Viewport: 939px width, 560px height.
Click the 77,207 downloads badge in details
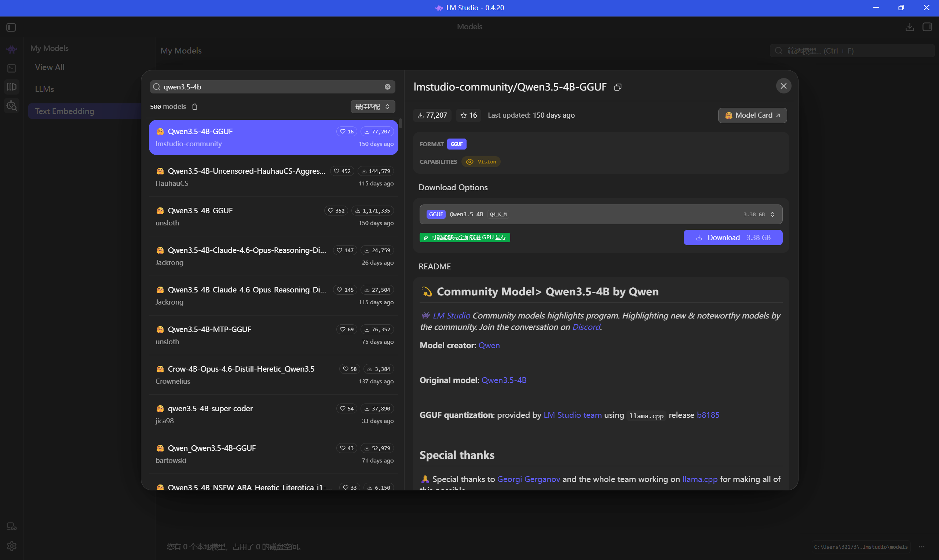click(432, 115)
